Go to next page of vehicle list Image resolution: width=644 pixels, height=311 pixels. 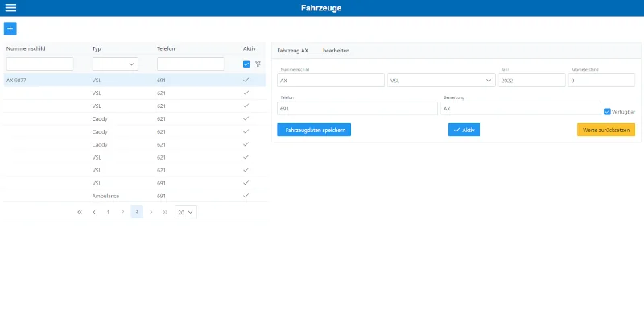click(x=151, y=212)
